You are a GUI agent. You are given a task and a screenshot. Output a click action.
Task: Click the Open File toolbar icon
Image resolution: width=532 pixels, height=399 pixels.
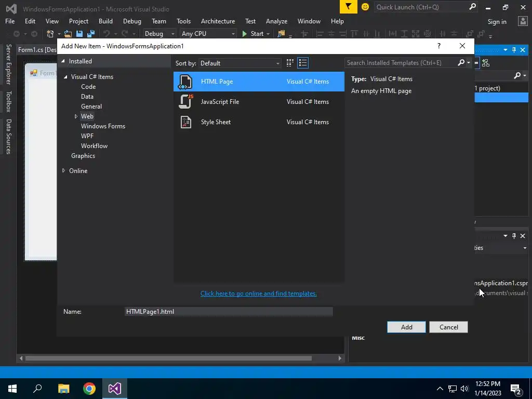68,34
